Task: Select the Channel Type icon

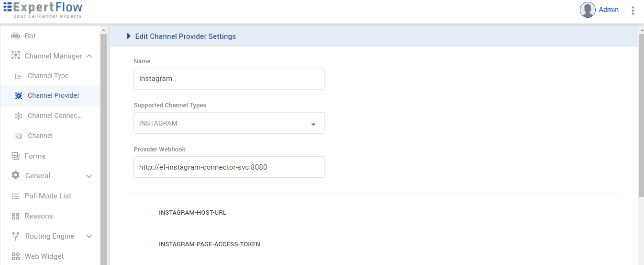Action: 19,76
